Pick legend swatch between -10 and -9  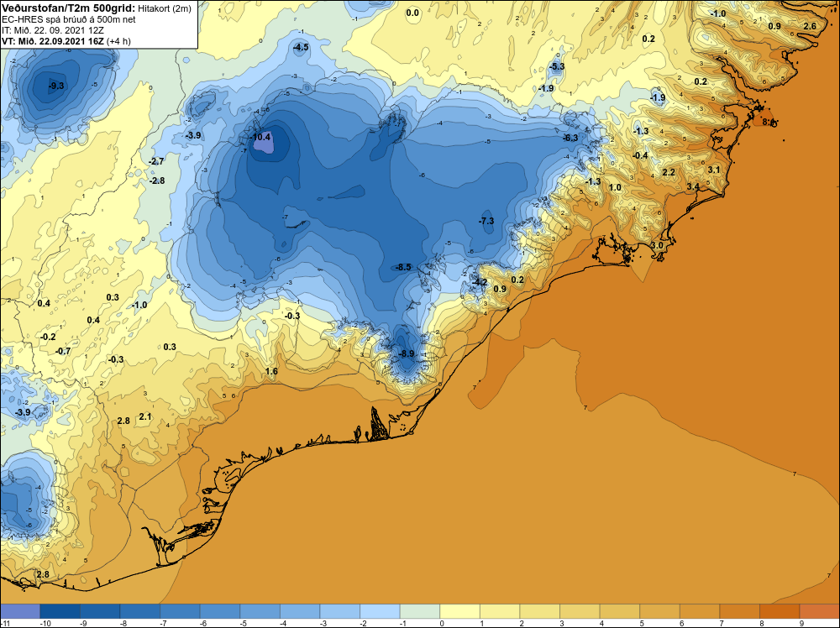60,611
